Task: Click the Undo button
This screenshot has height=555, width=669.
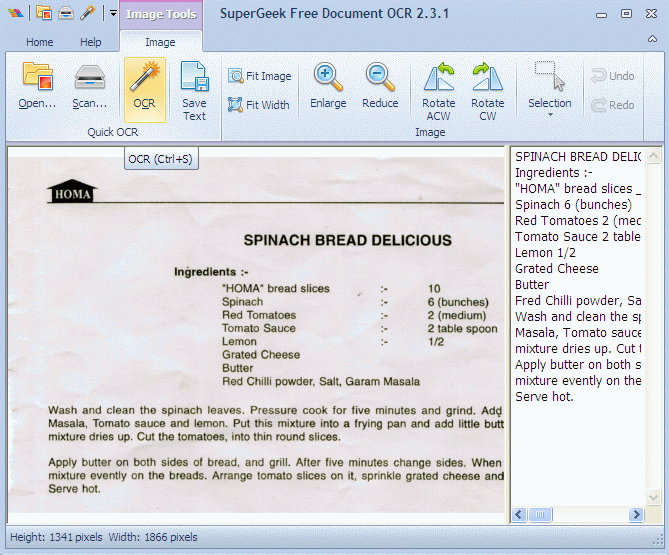Action: pos(613,76)
